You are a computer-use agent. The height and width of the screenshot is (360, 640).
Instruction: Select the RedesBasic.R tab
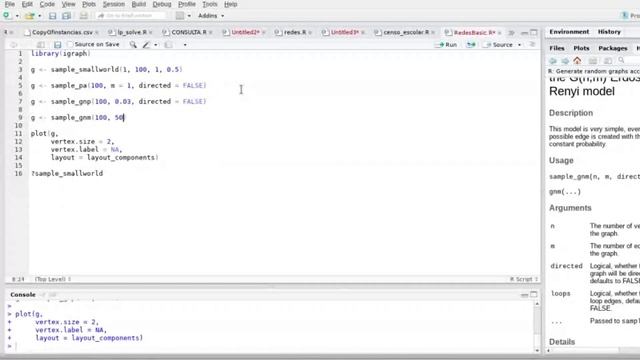click(474, 32)
